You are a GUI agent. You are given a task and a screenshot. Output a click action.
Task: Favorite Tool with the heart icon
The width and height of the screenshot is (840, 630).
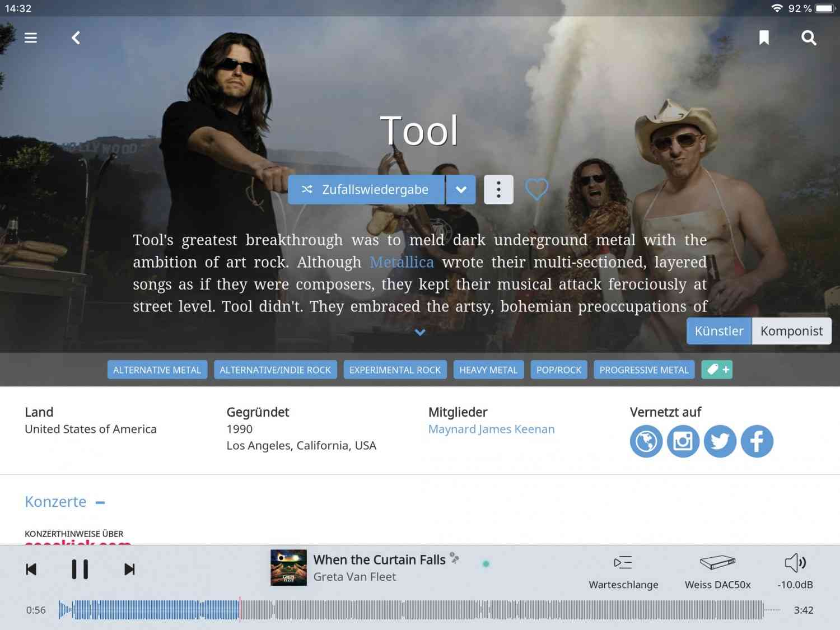pos(536,189)
